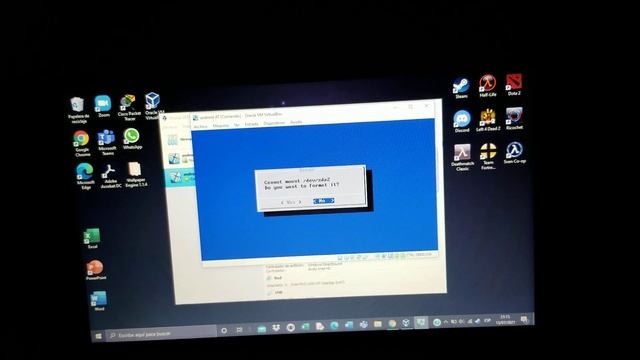Open the Ver menu in VM window
The image size is (640, 360).
[x=236, y=125]
